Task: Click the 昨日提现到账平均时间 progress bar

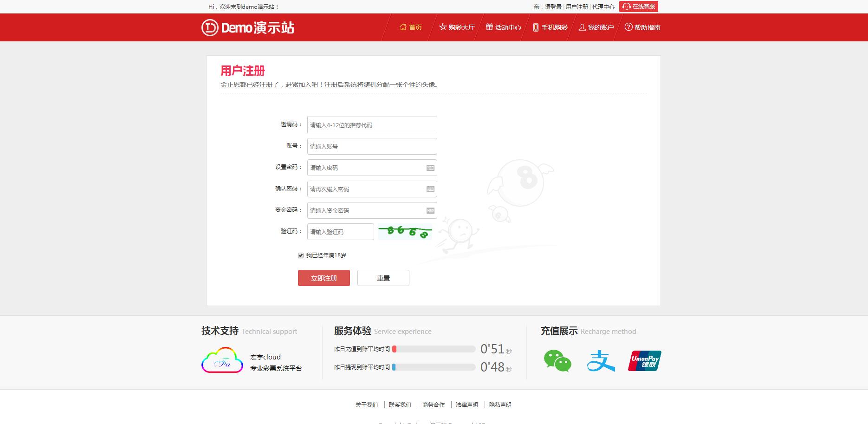Action: [434, 367]
